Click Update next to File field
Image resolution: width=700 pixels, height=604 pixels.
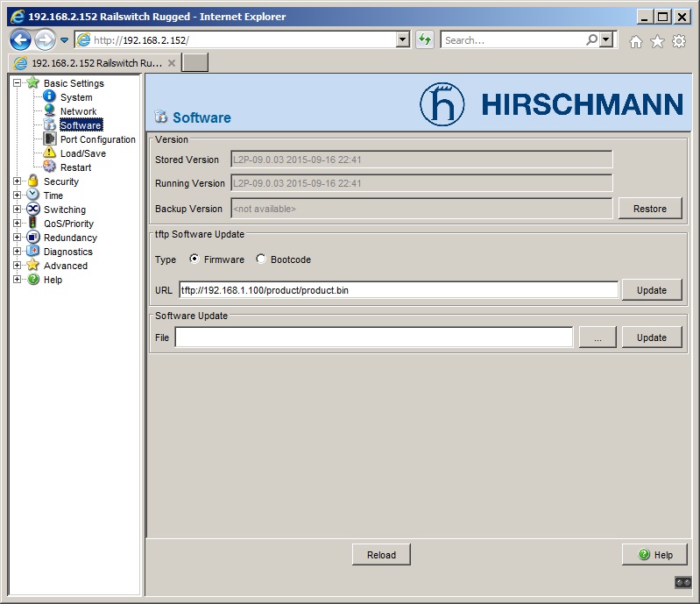tap(652, 338)
